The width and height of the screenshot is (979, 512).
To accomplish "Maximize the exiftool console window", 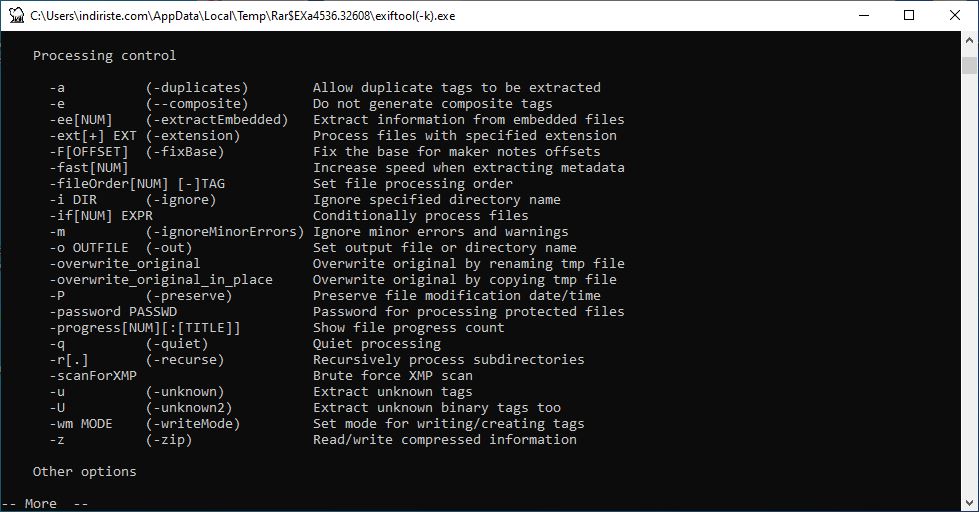I will point(909,16).
